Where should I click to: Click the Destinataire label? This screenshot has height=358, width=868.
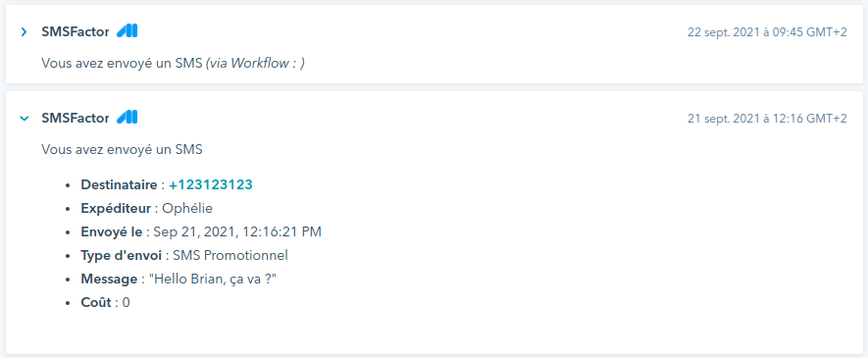119,184
